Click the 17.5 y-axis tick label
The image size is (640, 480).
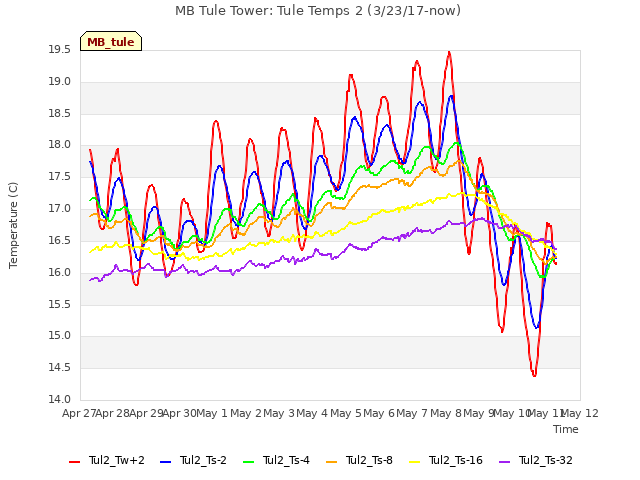[60, 177]
